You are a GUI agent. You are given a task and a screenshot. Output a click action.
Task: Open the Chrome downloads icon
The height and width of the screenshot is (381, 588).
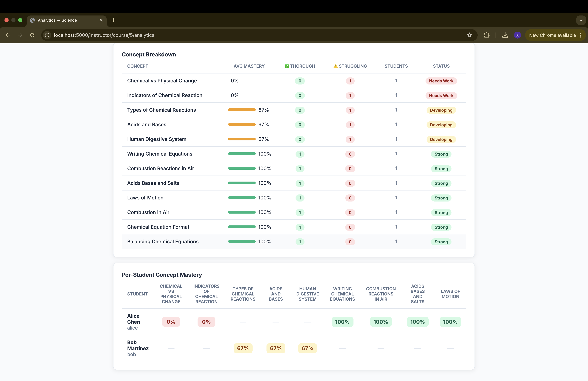(505, 35)
